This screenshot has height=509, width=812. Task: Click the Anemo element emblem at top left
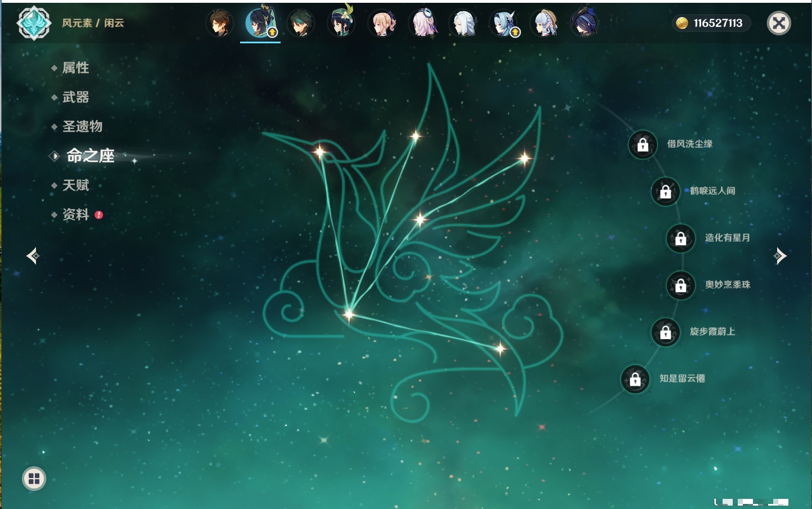point(34,23)
